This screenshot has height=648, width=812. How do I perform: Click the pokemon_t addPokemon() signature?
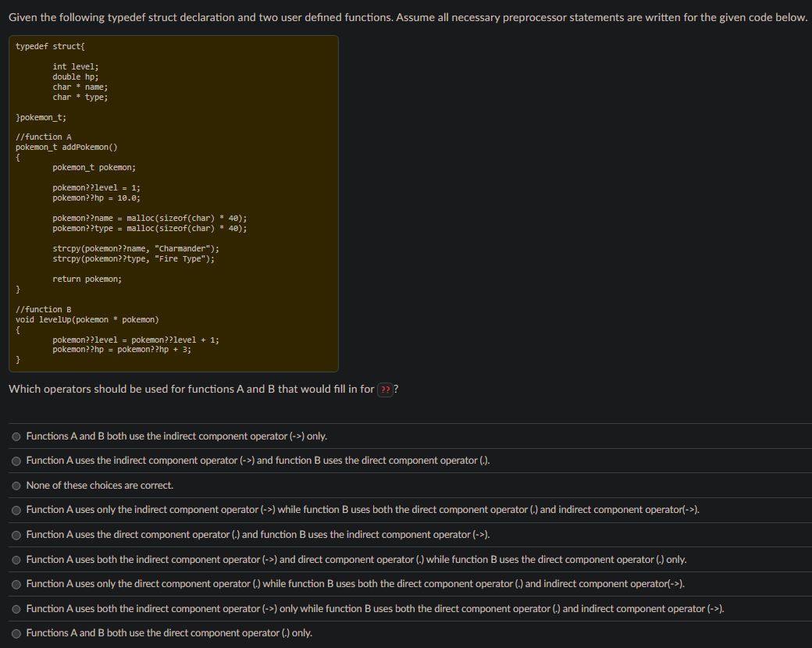click(66, 147)
